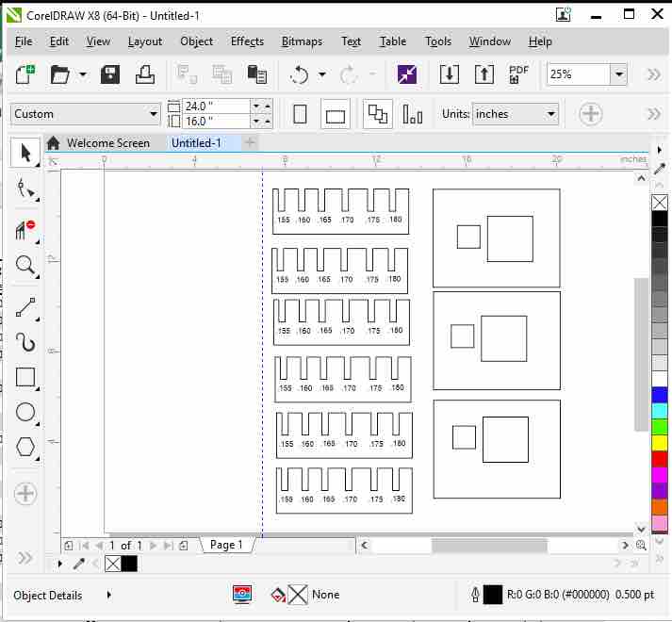
Task: Select the Crop tool in toolbox
Action: coord(25,230)
